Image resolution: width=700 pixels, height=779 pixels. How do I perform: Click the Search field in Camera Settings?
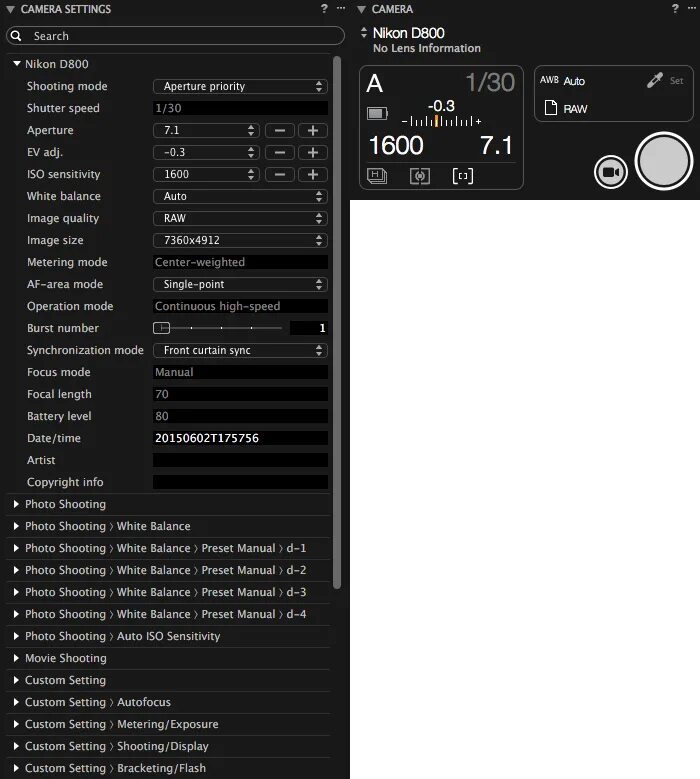[x=175, y=36]
